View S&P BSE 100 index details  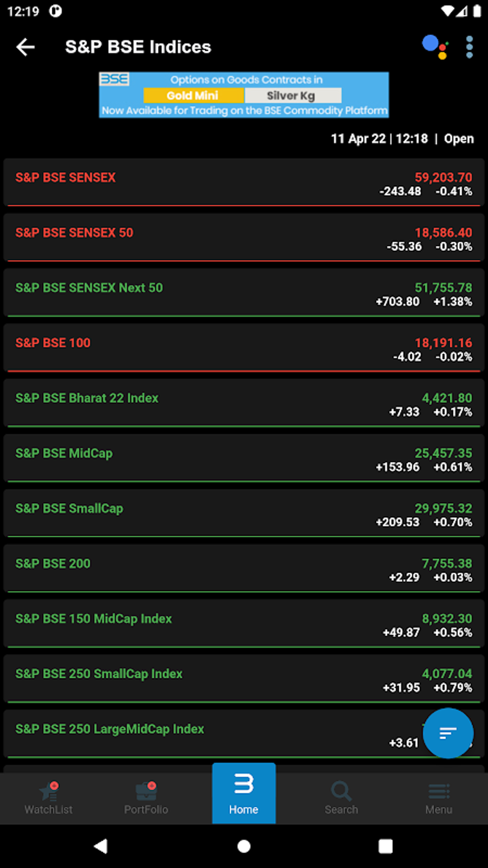pos(244,348)
